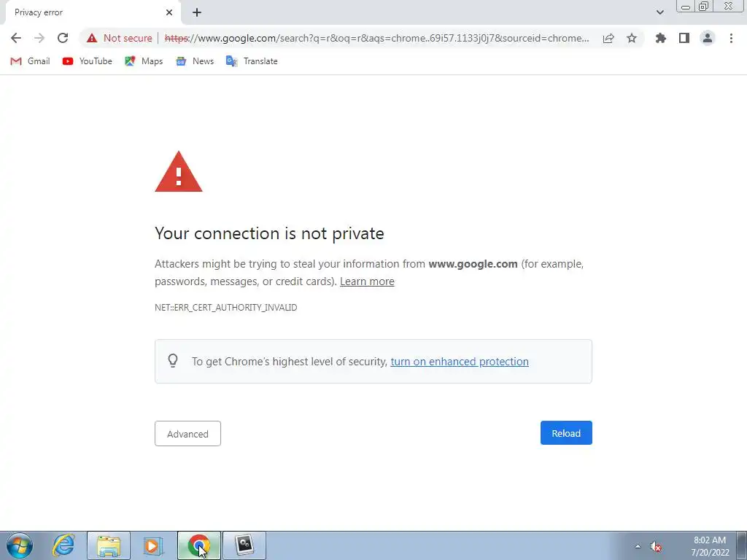The width and height of the screenshot is (747, 560).
Task: Show hidden system tray icons
Action: click(x=638, y=546)
